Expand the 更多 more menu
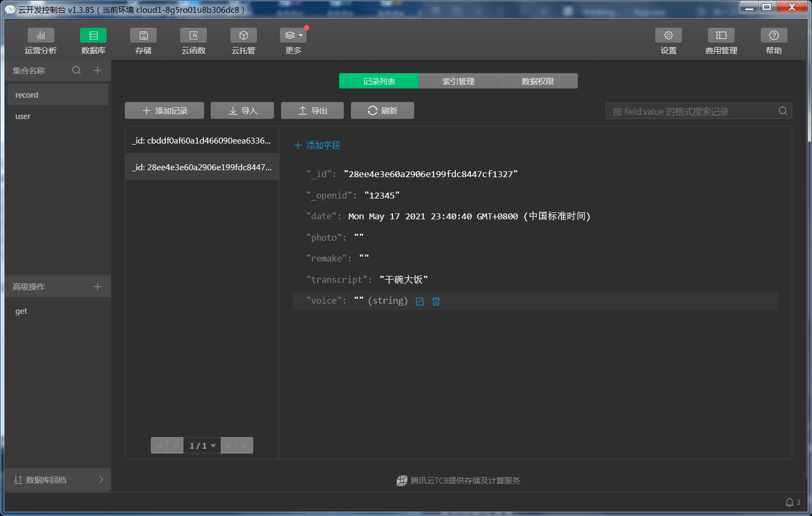The image size is (812, 516). pyautogui.click(x=293, y=41)
